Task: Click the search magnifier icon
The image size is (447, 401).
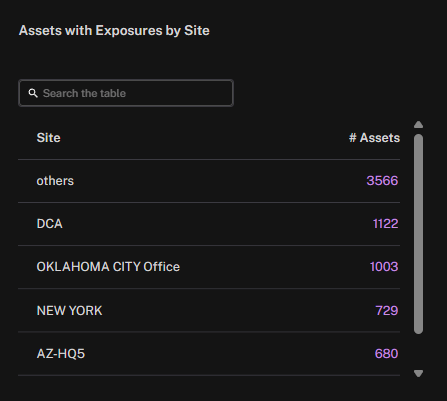Action: (33, 93)
